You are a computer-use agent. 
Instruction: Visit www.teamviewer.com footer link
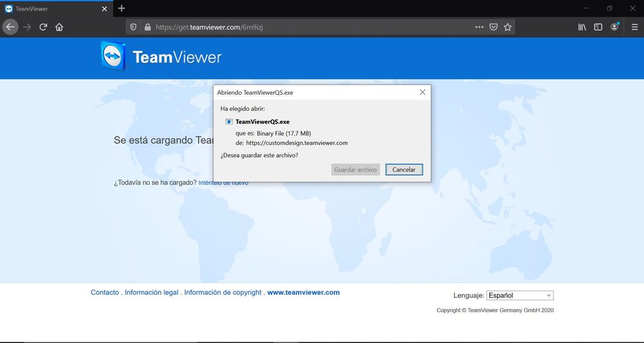(x=303, y=293)
